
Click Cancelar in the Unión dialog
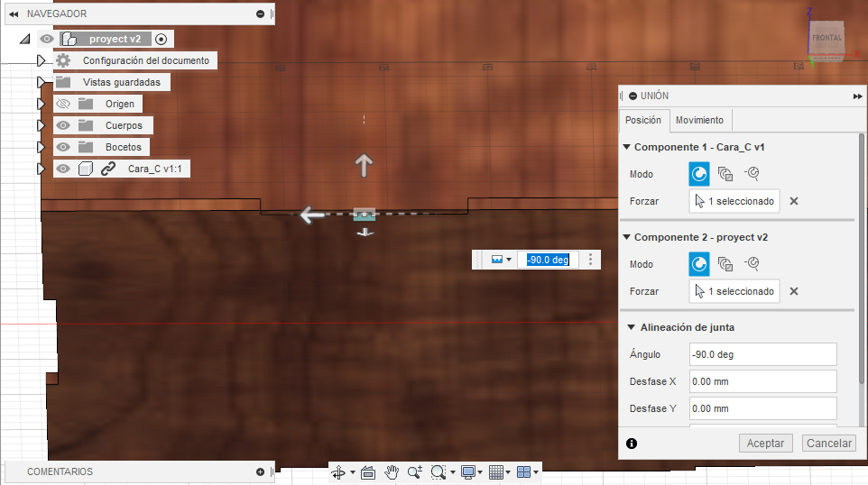(829, 443)
